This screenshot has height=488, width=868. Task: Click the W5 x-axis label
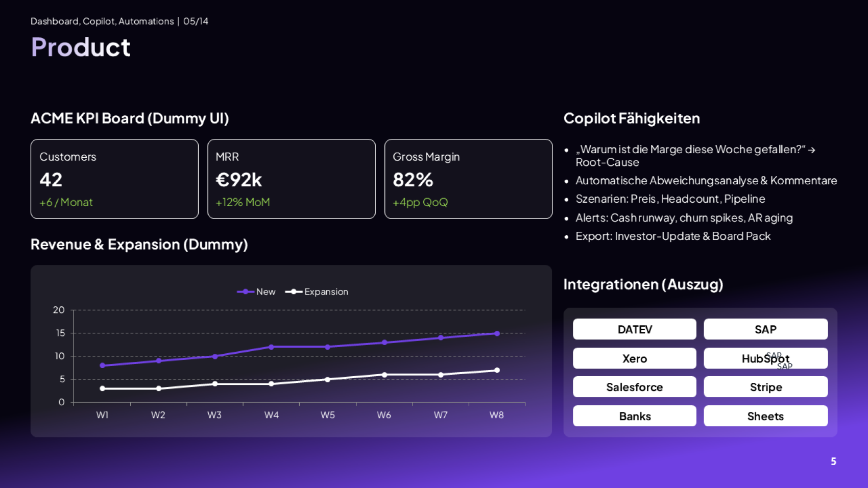(x=327, y=415)
